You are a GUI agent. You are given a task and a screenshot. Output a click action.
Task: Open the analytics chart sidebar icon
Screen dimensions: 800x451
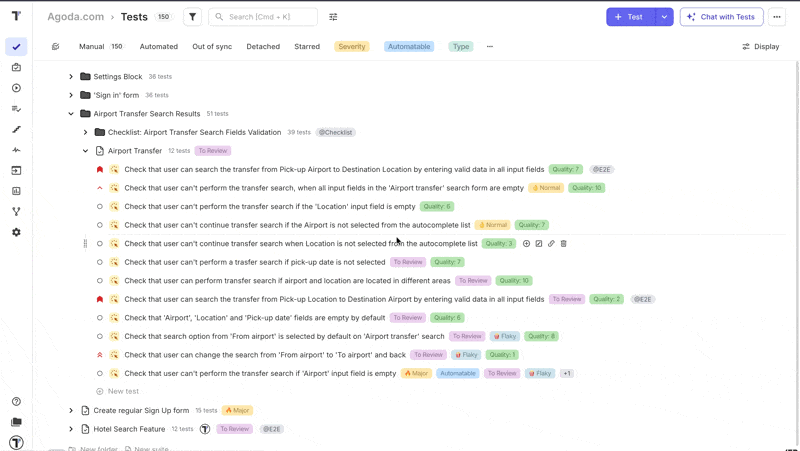point(16,191)
